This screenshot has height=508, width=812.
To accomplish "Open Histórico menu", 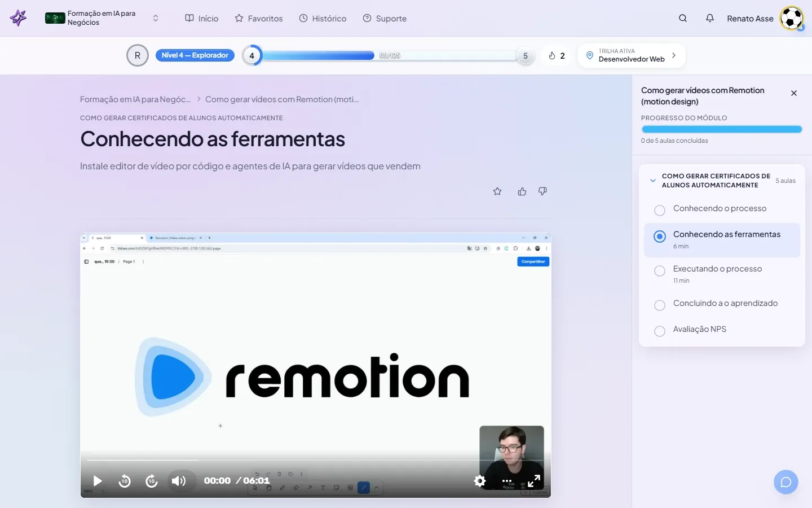I will click(x=323, y=18).
